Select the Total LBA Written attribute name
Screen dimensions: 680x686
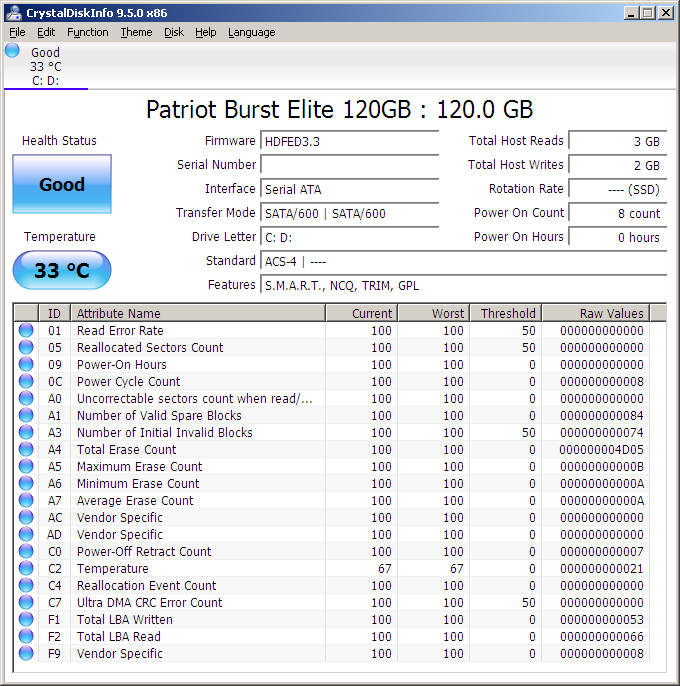(125, 620)
